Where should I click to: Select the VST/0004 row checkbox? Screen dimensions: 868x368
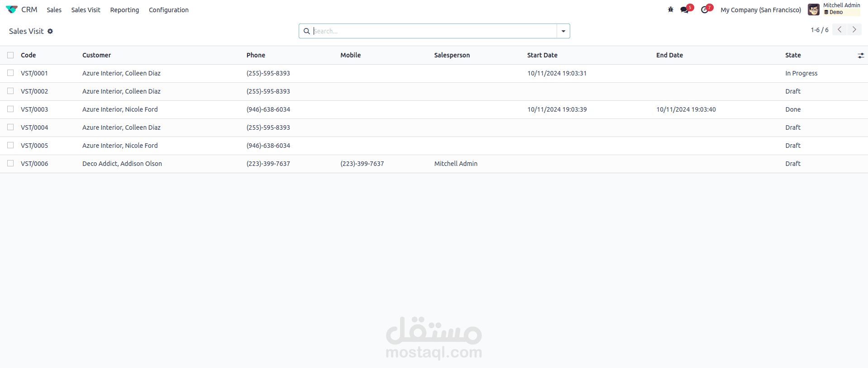pos(10,127)
